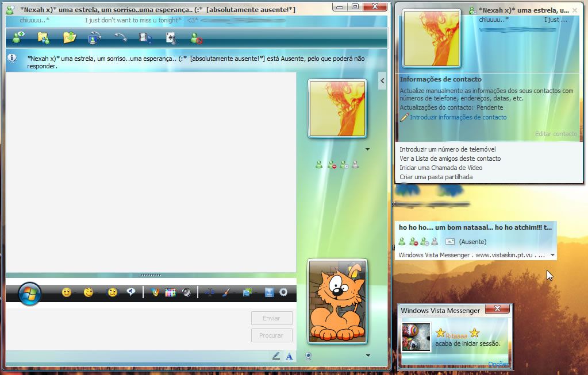Open the background picture selector icon
This screenshot has height=375, width=588.
(247, 292)
